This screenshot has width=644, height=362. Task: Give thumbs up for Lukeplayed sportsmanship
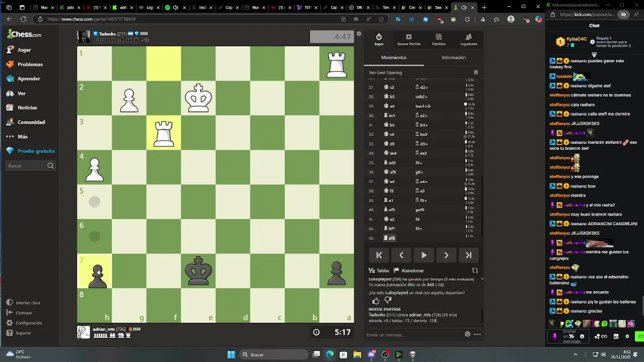(376, 301)
